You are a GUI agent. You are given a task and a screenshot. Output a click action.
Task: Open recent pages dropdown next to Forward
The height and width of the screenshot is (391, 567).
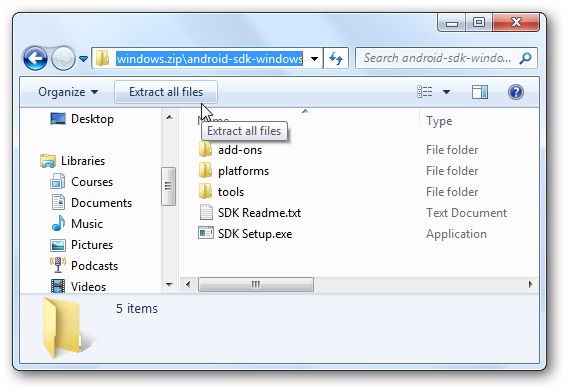(83, 59)
